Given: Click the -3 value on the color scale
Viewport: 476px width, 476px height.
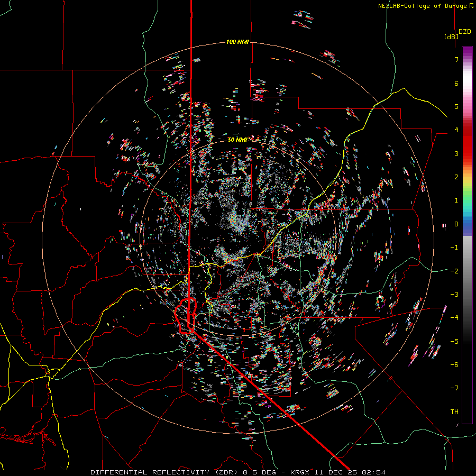Looking at the screenshot, I should [454, 295].
